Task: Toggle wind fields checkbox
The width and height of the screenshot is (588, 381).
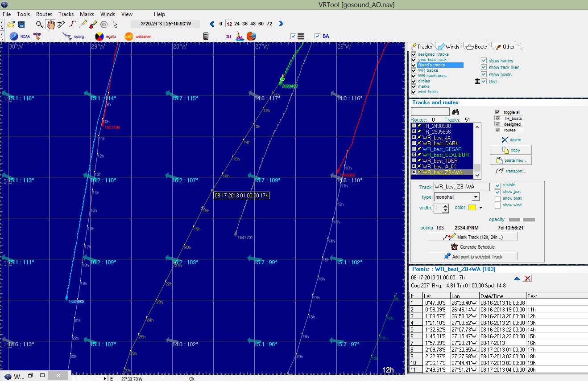Action: [414, 92]
